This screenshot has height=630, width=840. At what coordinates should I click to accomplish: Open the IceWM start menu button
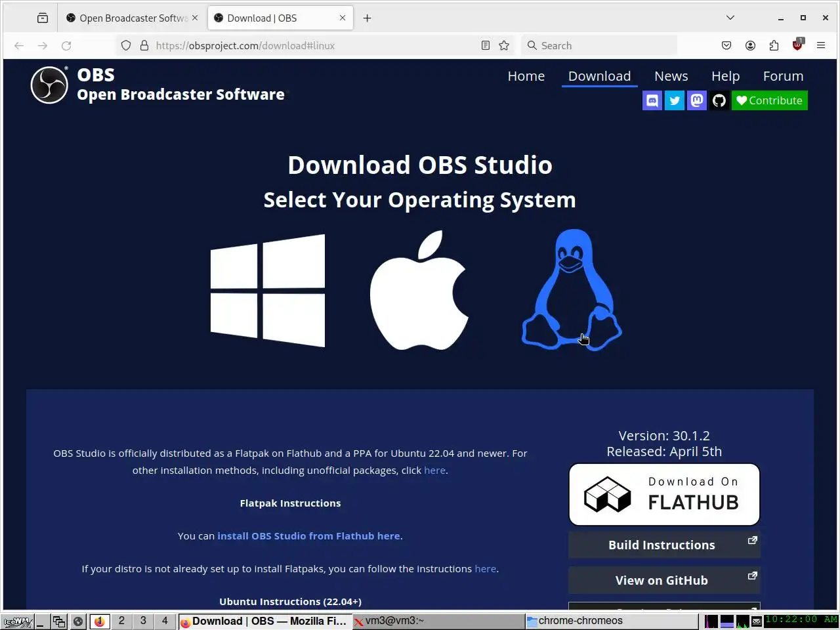tap(17, 621)
